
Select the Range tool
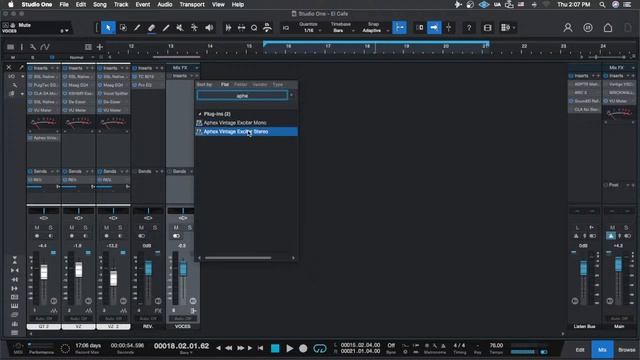pyautogui.click(x=123, y=28)
